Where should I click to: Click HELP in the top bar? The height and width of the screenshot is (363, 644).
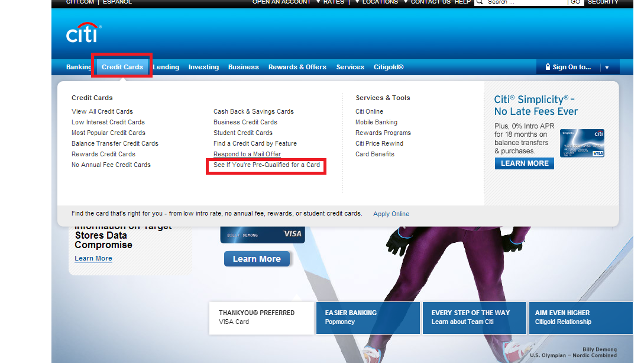tap(462, 2)
